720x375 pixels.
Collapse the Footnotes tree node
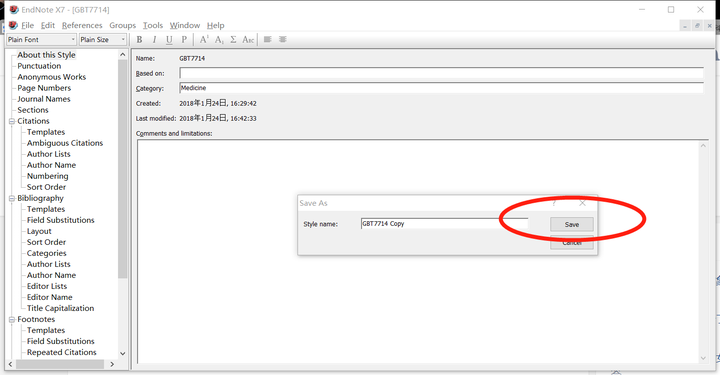tap(12, 319)
